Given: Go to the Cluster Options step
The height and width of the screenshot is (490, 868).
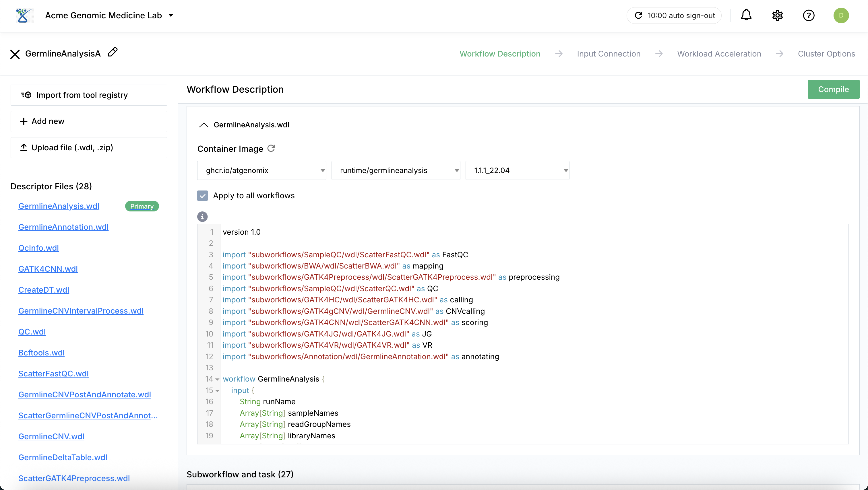Looking at the screenshot, I should coord(826,54).
